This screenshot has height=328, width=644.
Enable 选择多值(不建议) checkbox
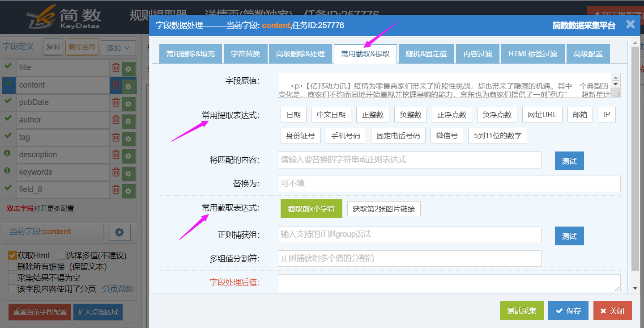(61, 256)
